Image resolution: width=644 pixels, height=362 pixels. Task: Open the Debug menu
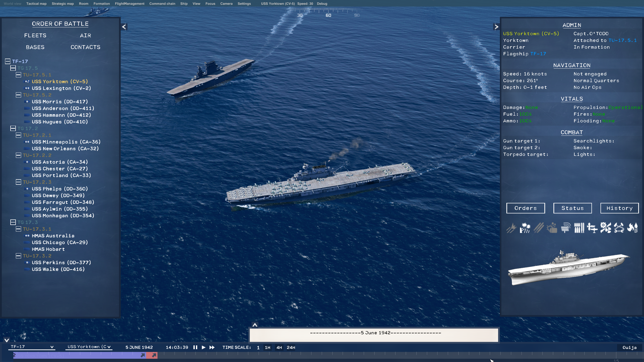(x=322, y=4)
